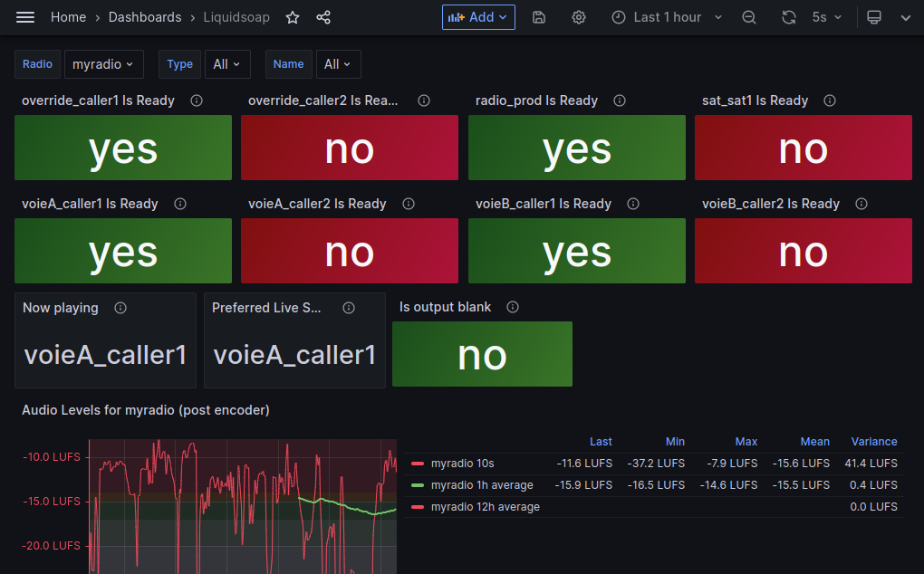Expand the time range chevron
Image resolution: width=924 pixels, height=574 pixels.
click(718, 18)
